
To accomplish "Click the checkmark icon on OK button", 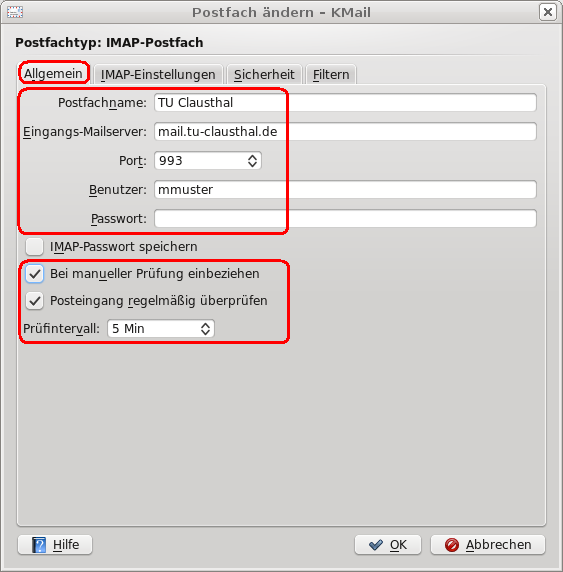I will point(376,545).
